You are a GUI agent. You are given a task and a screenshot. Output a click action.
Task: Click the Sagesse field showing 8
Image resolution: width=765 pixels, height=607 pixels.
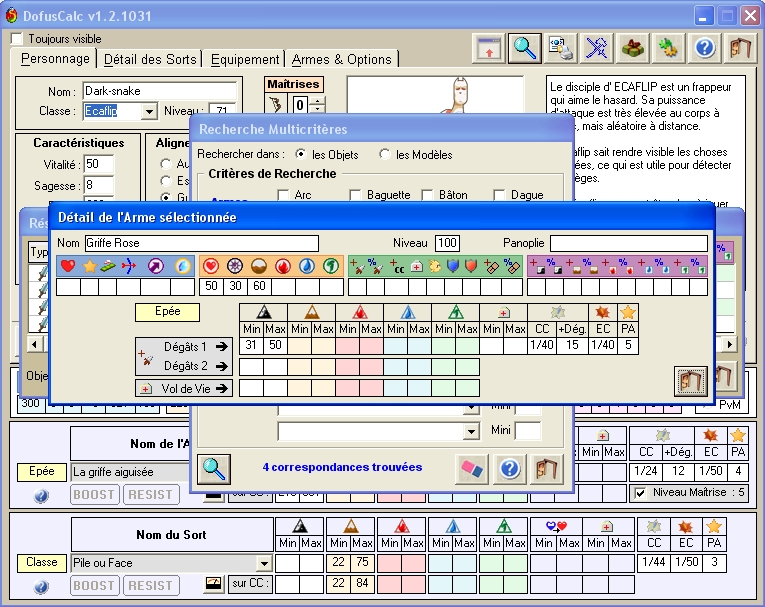(x=99, y=185)
